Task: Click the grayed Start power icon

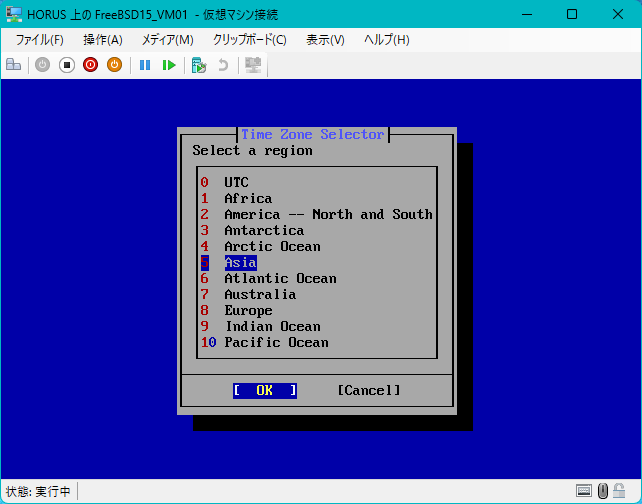Action: 42,65
